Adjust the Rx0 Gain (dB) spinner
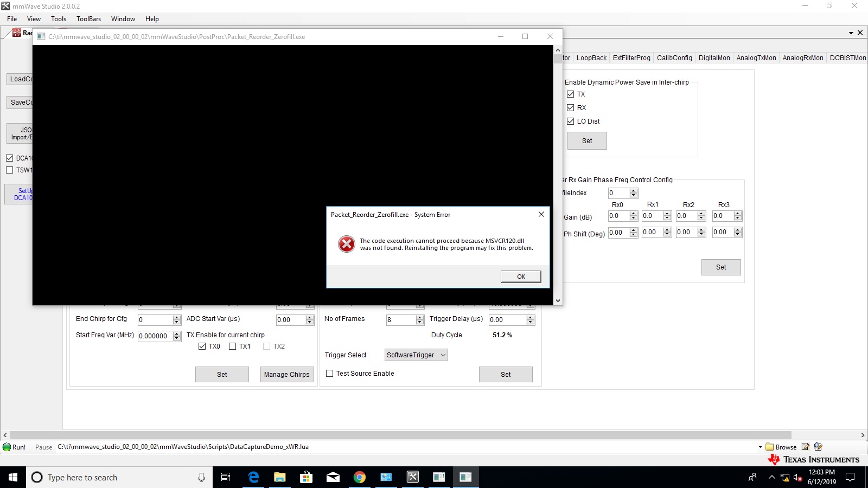Image resolution: width=868 pixels, height=488 pixels. pyautogui.click(x=634, y=216)
